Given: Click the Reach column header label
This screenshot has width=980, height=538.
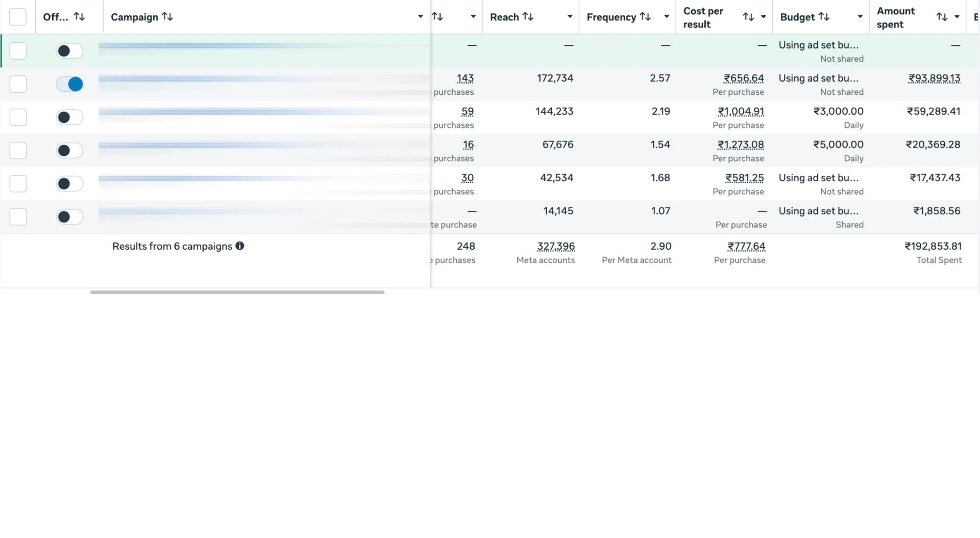Looking at the screenshot, I should point(504,17).
